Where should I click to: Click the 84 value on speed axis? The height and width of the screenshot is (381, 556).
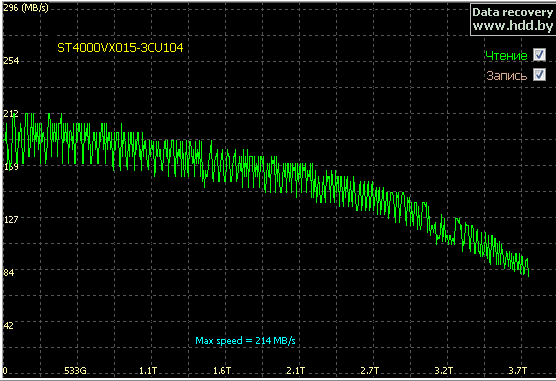tap(9, 272)
